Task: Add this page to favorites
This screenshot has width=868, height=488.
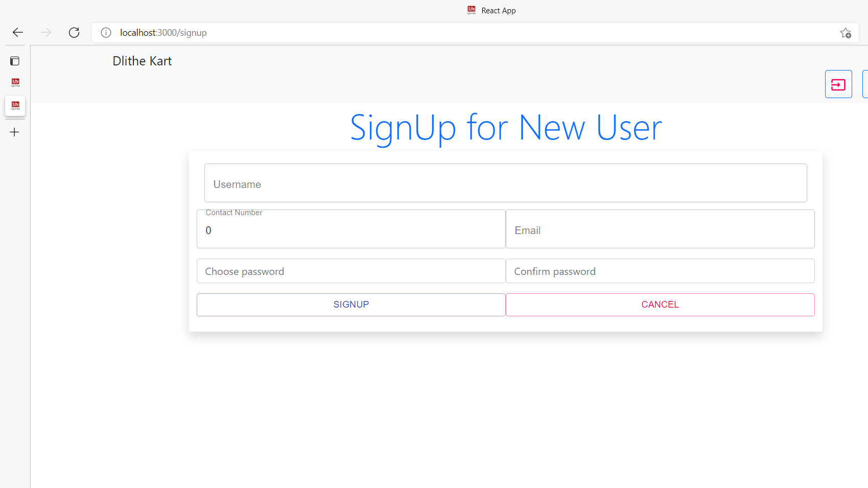Action: pos(846,33)
